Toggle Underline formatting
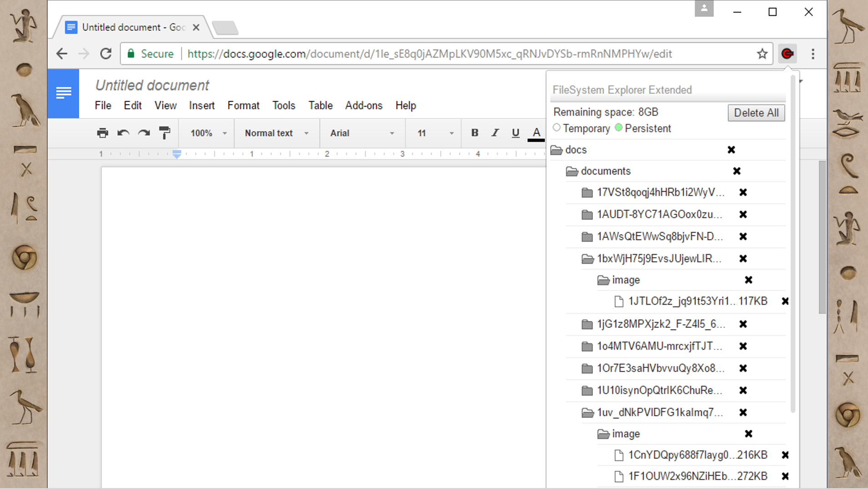Screen dimensions: 868x489 point(516,133)
